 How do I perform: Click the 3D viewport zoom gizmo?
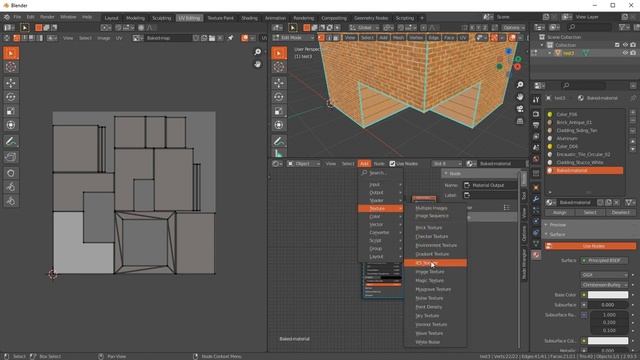[x=520, y=84]
